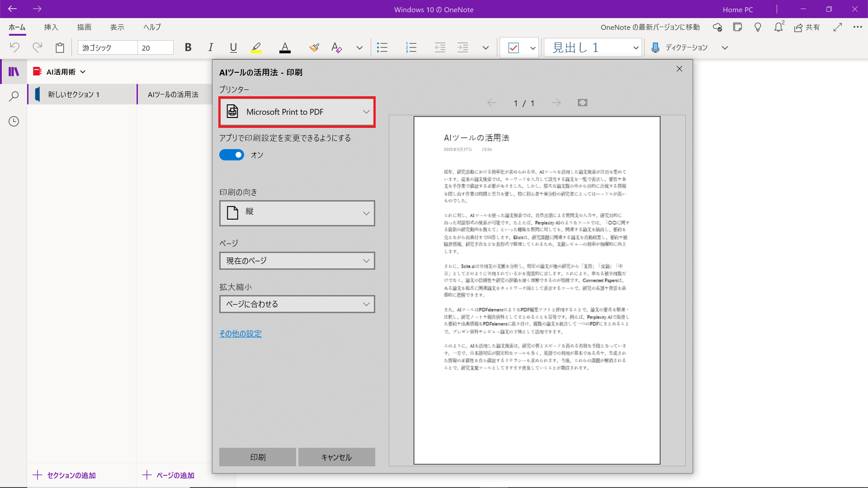Toggle the to-do checkbox tag
The image size is (868, 488).
pos(514,47)
